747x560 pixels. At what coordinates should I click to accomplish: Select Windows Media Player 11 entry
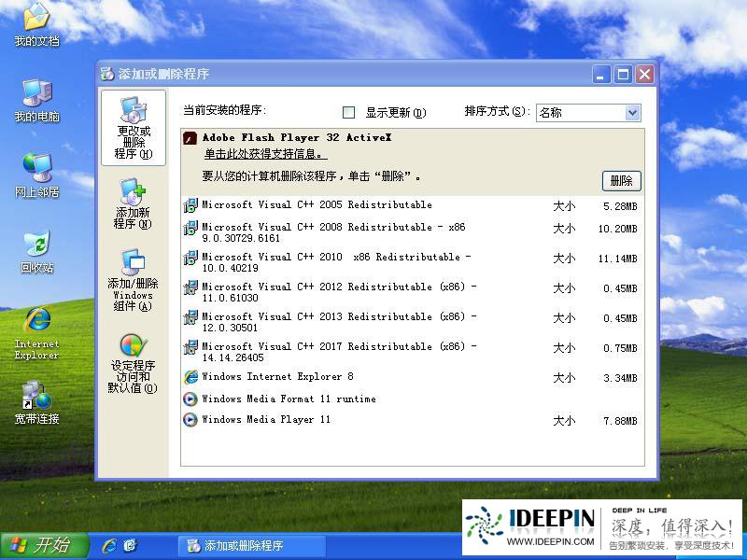(x=412, y=420)
